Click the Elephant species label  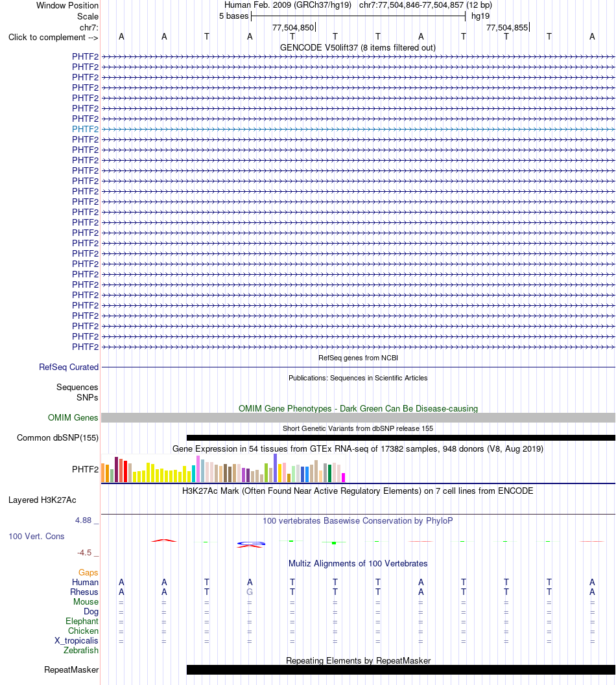(82, 621)
